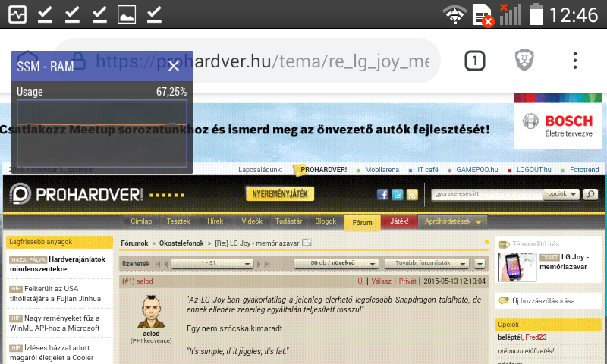This screenshot has width=607, height=364.
Task: Click the prémium előfizetés! link
Action: click(x=526, y=351)
